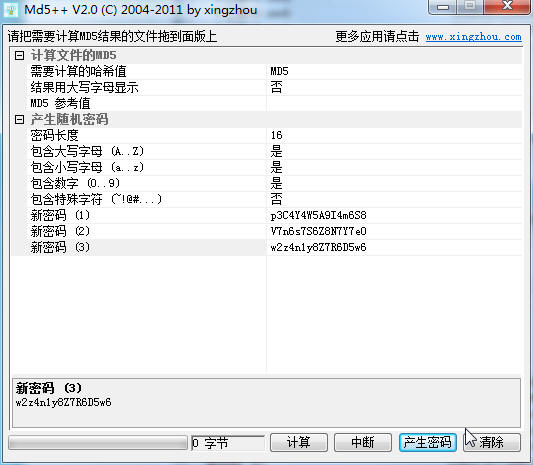Minimize the Md5++ window

click(x=443, y=6)
